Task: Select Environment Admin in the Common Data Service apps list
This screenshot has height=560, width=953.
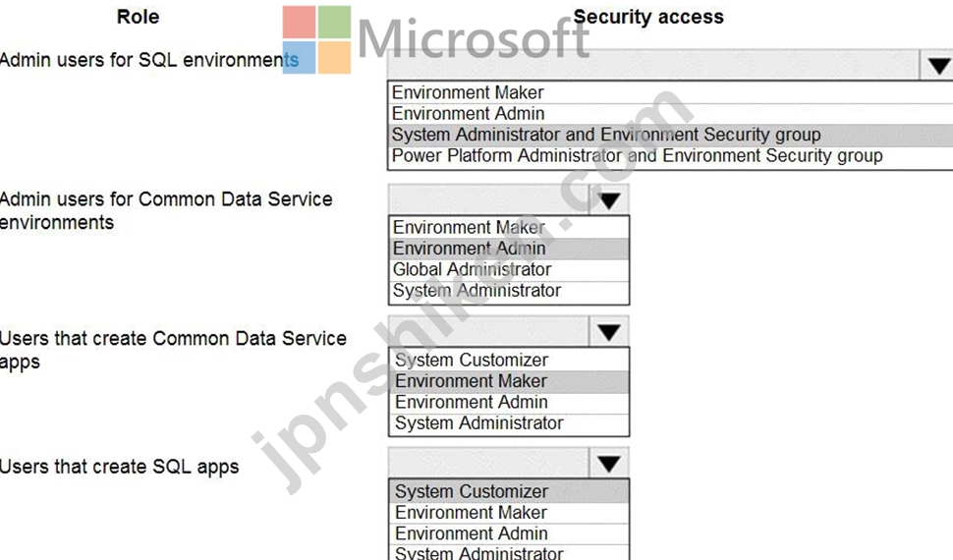Action: coord(509,402)
